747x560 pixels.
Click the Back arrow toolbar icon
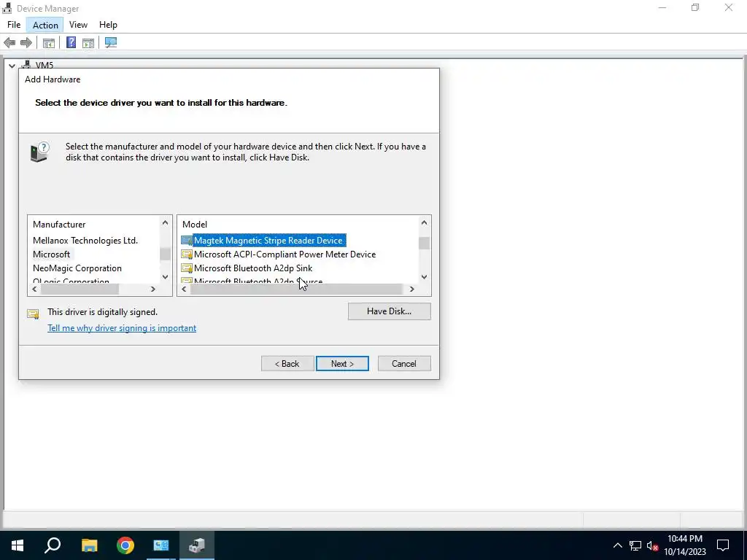pos(9,43)
